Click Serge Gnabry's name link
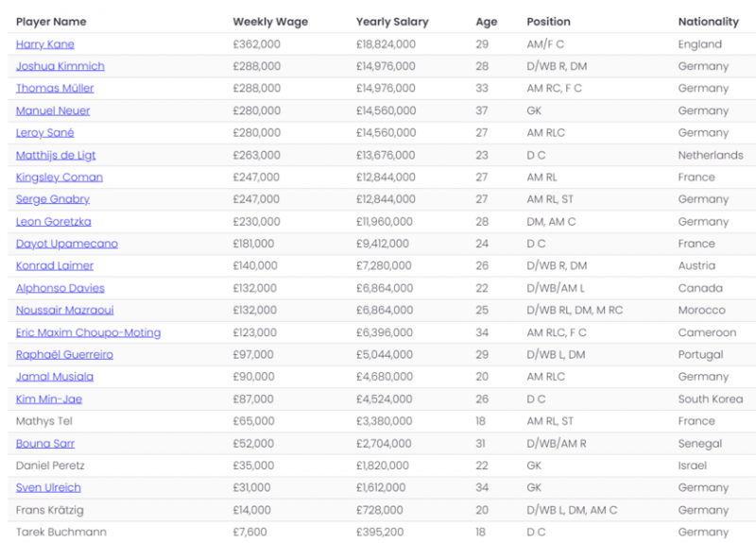Screen dimensions: 756x543 52,199
